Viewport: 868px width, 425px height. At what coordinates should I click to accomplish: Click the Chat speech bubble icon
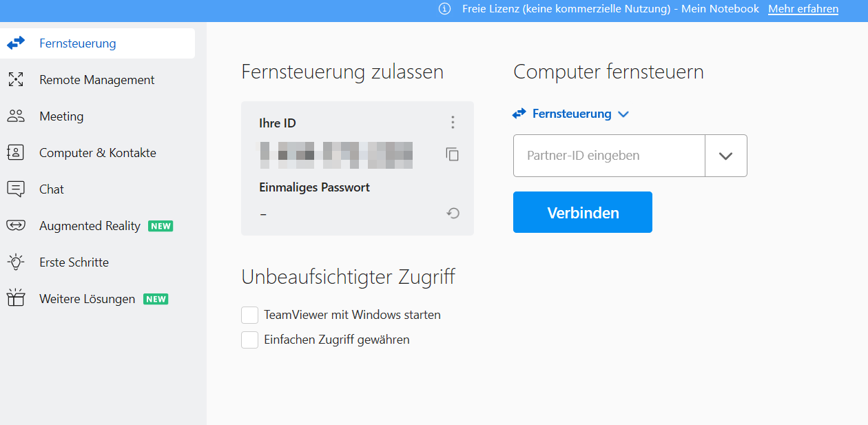point(16,189)
